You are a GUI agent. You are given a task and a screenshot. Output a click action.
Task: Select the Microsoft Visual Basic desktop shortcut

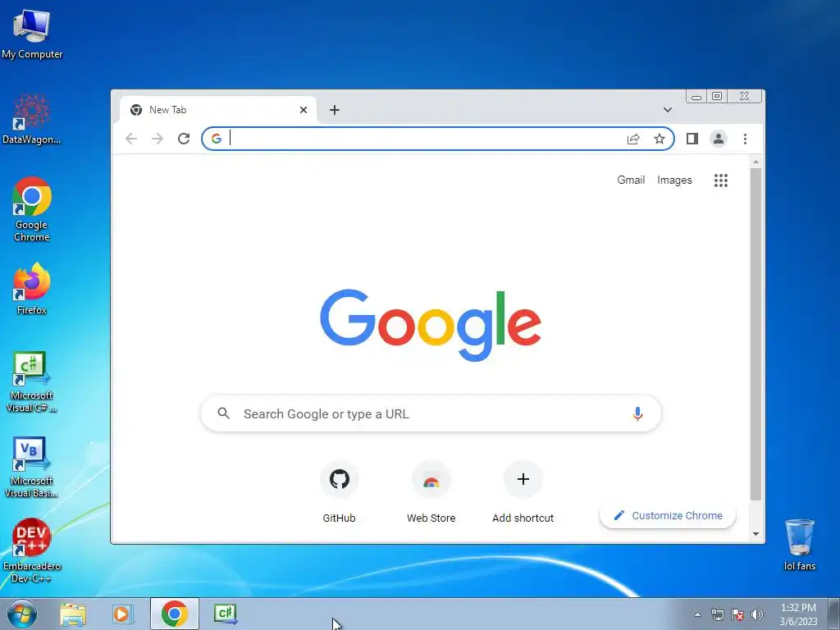[x=32, y=467]
